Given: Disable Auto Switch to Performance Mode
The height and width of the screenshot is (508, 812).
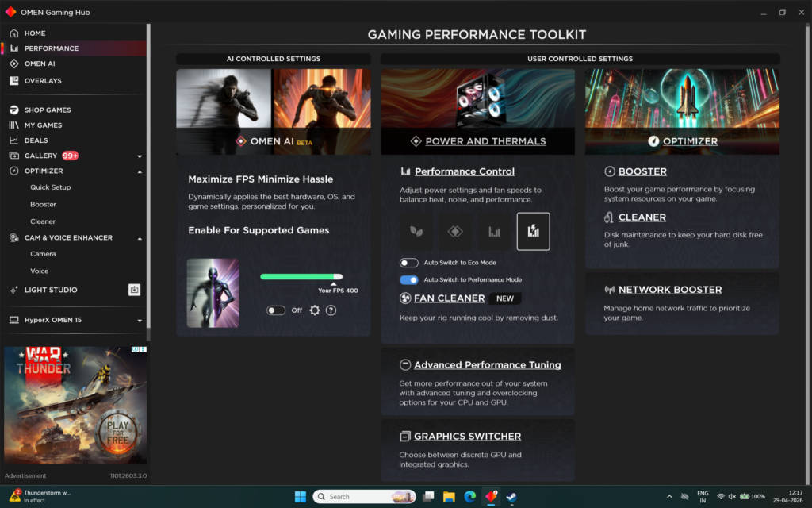Looking at the screenshot, I should click(408, 280).
